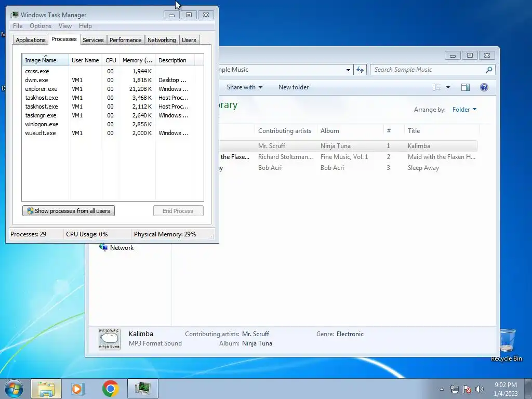Click Show processes from all users
Screen dimensions: 532x399
(x=69, y=211)
